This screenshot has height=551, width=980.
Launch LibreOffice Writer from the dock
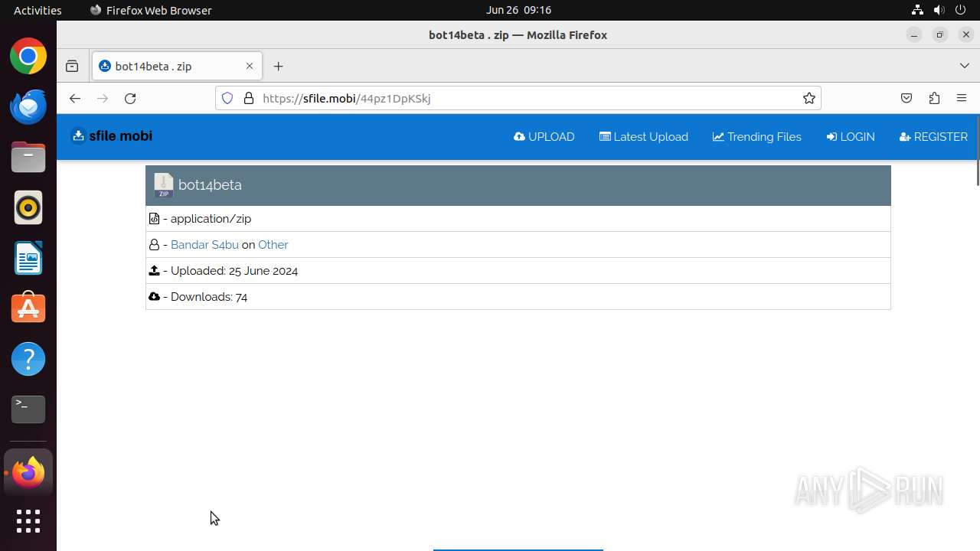(x=28, y=258)
